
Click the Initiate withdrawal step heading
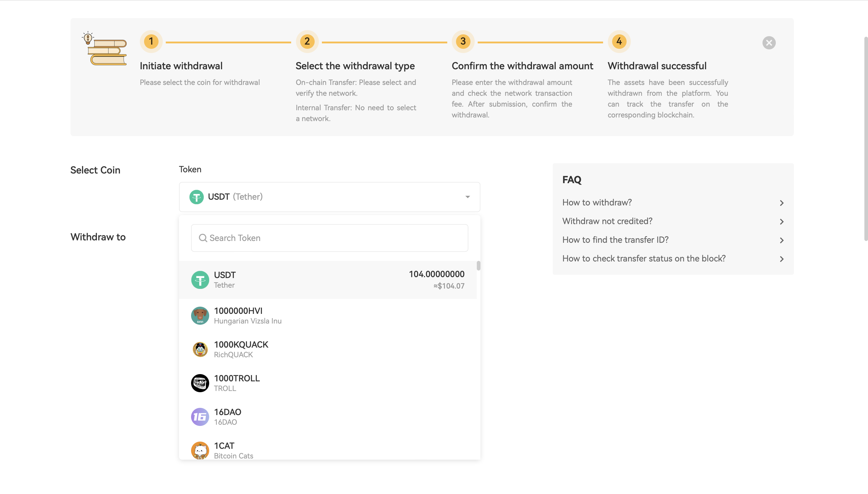tap(181, 66)
